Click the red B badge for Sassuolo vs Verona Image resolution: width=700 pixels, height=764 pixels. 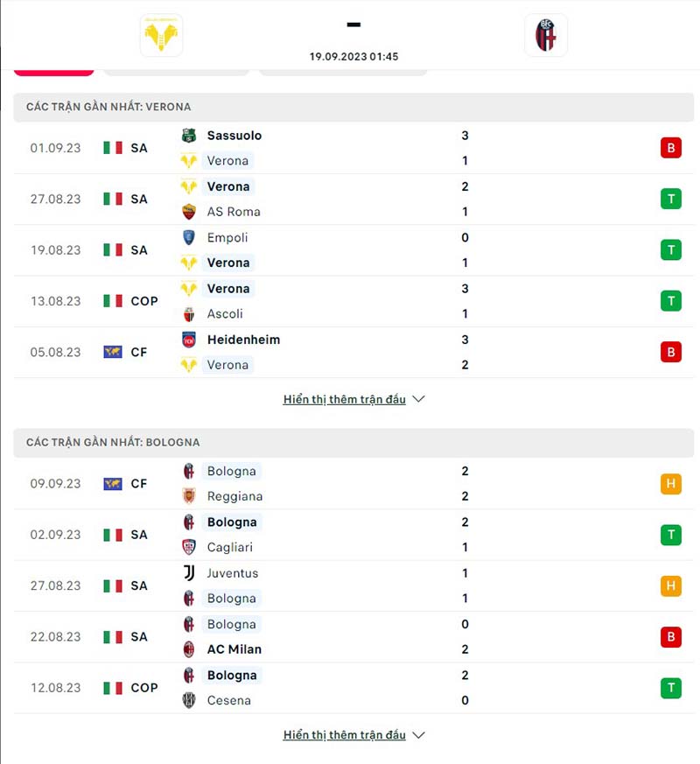670,148
